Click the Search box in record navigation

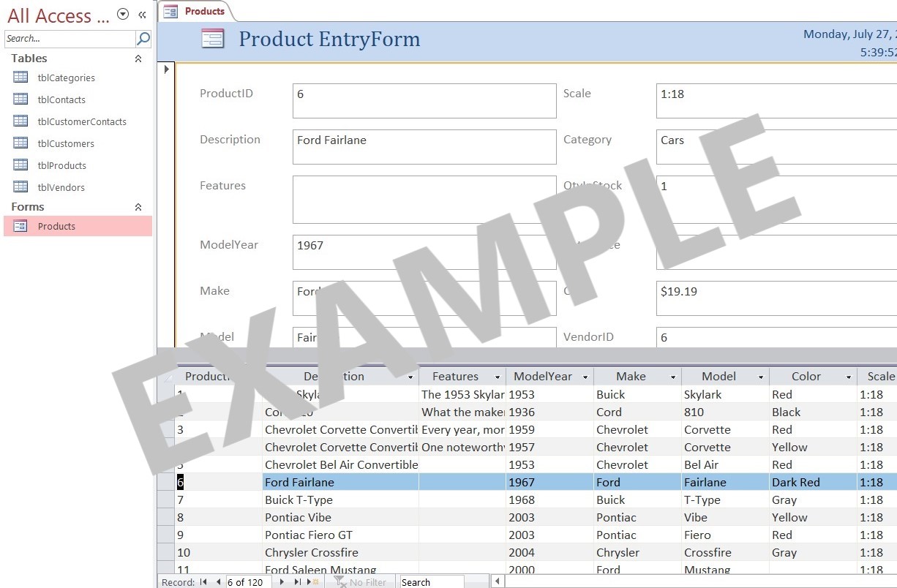pos(430,581)
